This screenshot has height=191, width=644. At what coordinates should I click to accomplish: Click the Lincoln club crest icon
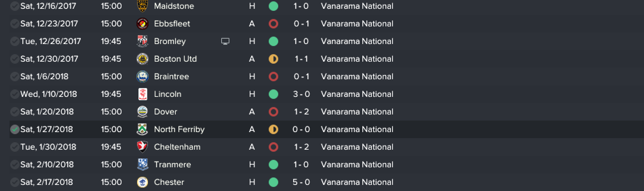(x=143, y=94)
